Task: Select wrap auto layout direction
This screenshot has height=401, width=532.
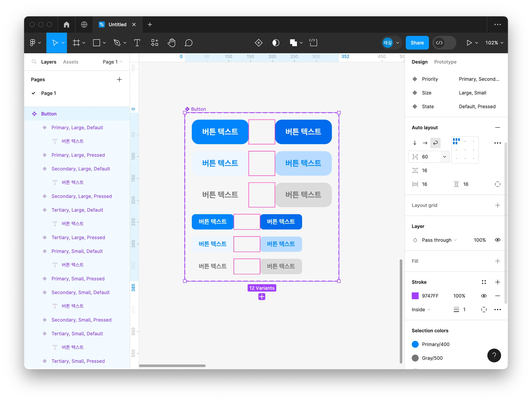Action: (435, 143)
